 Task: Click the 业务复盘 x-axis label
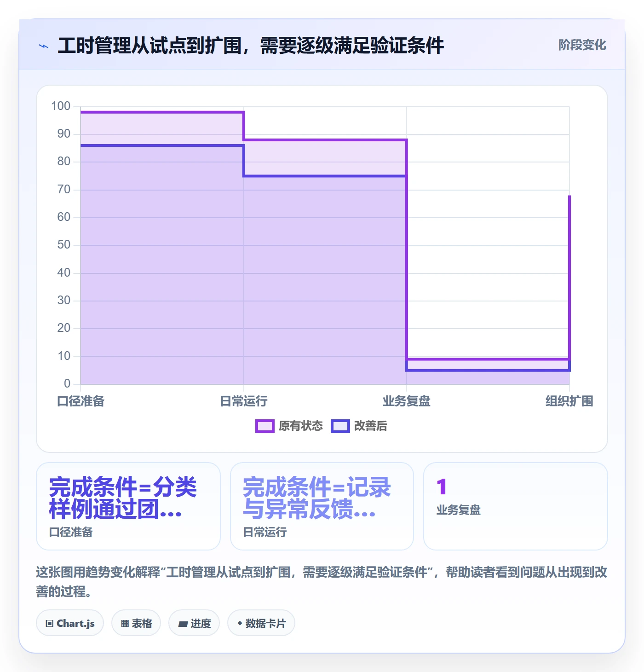click(407, 401)
